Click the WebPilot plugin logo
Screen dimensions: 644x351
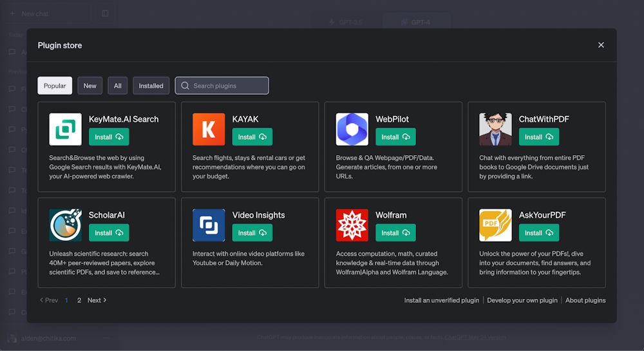[x=352, y=129]
